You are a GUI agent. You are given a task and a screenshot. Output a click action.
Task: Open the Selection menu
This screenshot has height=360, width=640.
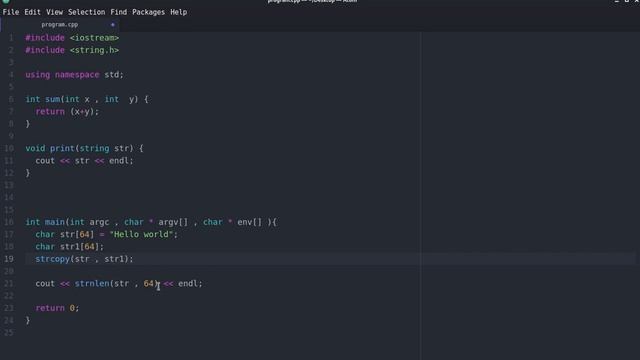tap(87, 12)
